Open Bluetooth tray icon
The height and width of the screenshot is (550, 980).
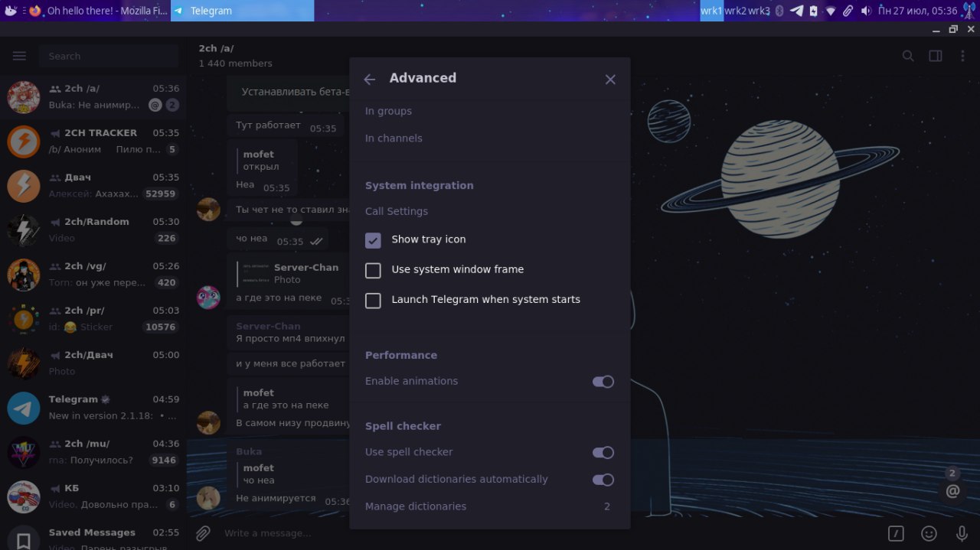pos(780,11)
